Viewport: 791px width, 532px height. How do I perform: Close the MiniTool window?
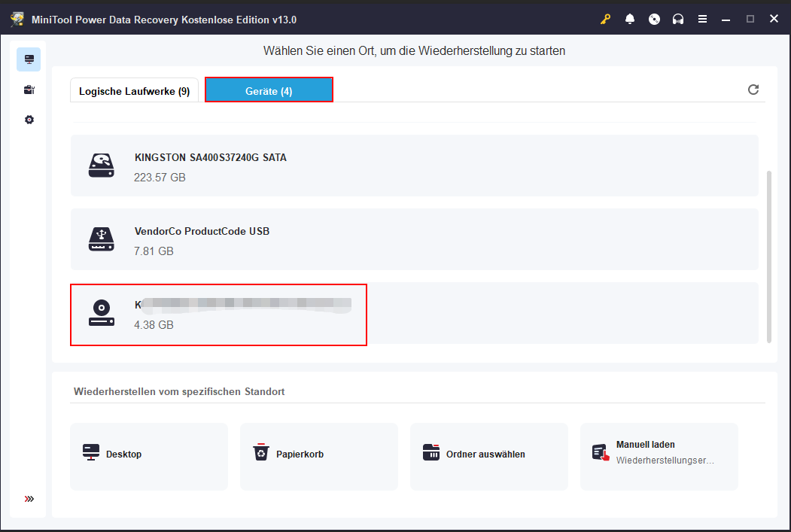[774, 19]
